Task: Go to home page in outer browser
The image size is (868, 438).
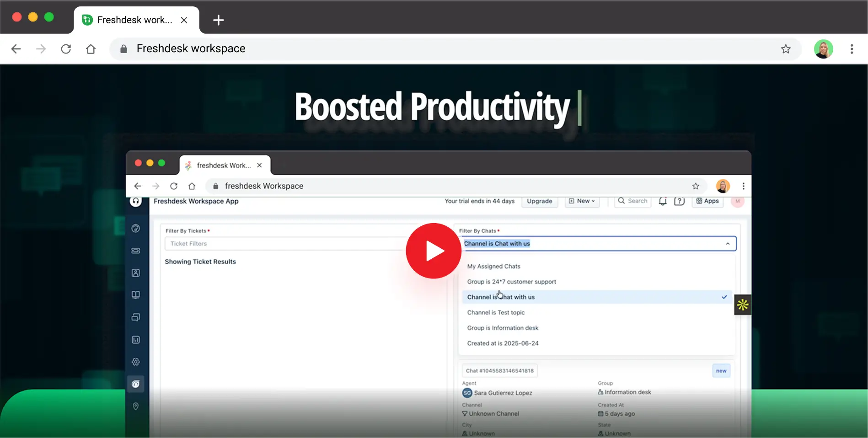Action: tap(91, 49)
